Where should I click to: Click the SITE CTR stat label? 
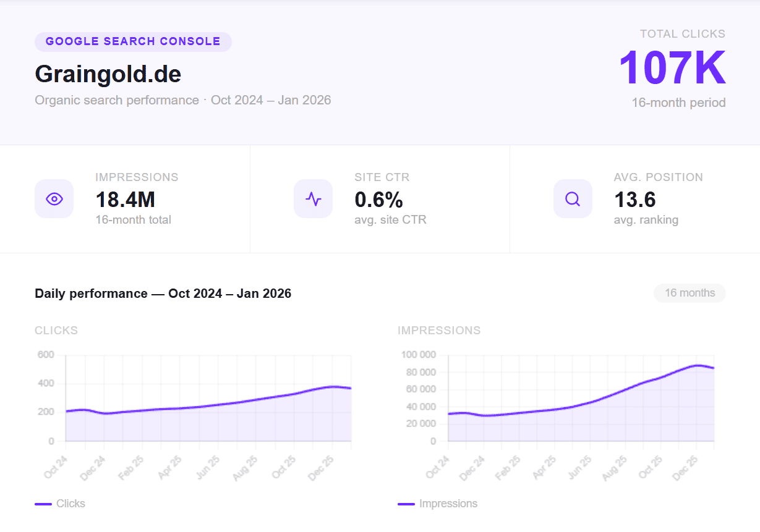382,177
